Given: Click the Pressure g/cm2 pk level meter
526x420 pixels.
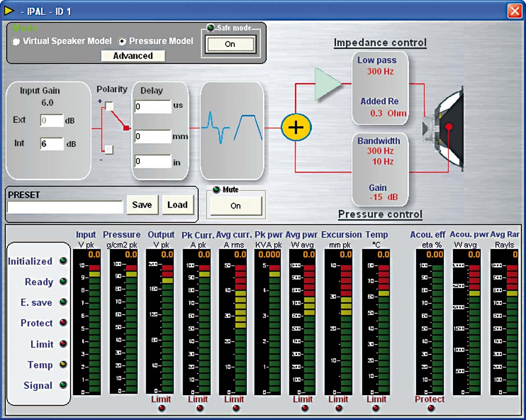Looking at the screenshot, I should pyautogui.click(x=124, y=321).
